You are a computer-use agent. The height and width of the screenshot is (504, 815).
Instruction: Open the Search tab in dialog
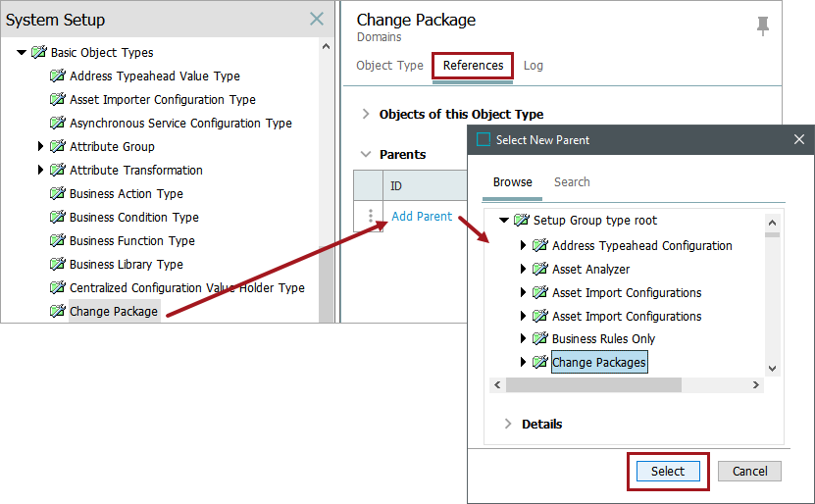coord(572,182)
